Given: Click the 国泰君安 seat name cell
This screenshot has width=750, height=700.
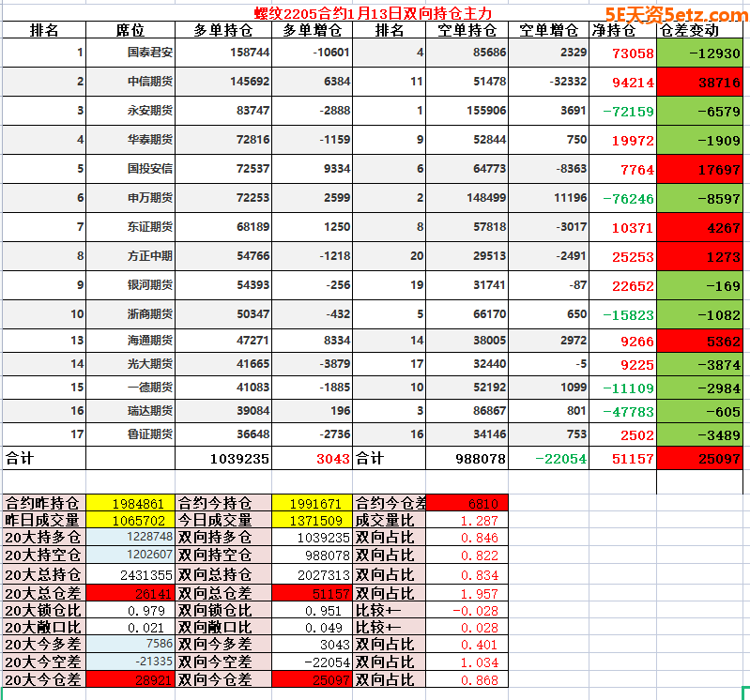Looking at the screenshot, I should (x=150, y=53).
